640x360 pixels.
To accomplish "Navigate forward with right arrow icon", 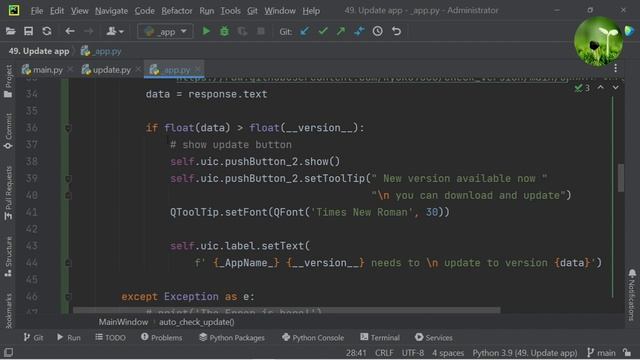I will pos(88,31).
